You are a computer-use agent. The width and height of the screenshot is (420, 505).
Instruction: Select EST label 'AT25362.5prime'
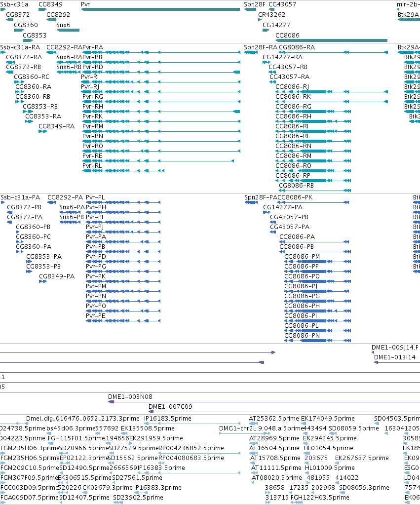click(274, 419)
